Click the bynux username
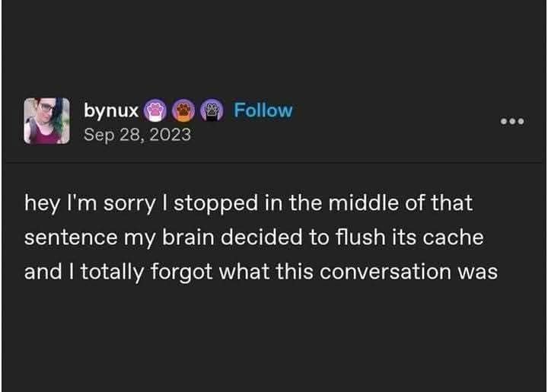 (111, 111)
